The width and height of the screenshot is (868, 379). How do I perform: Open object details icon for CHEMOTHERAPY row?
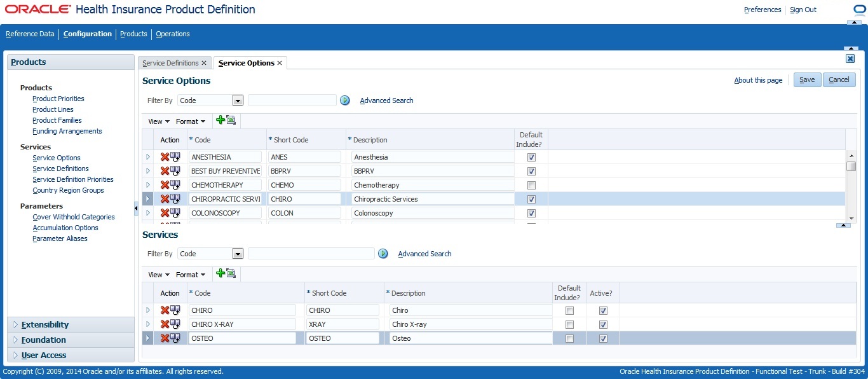coord(175,185)
